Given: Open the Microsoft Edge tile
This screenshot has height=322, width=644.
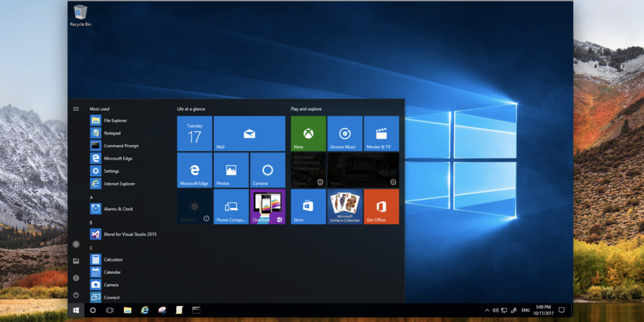Looking at the screenshot, I should pos(195,170).
